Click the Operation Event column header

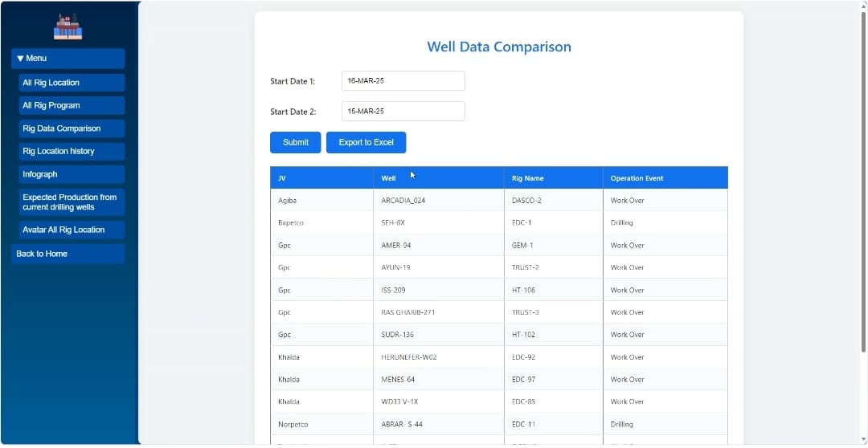click(x=665, y=178)
